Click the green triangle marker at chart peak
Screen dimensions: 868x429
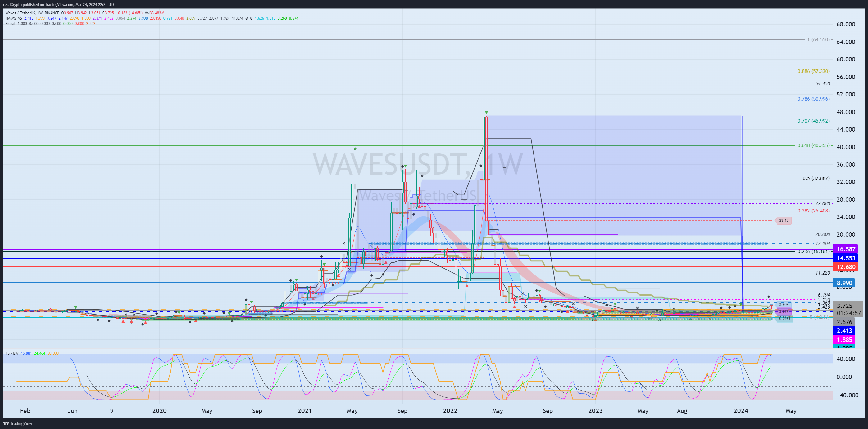click(487, 112)
